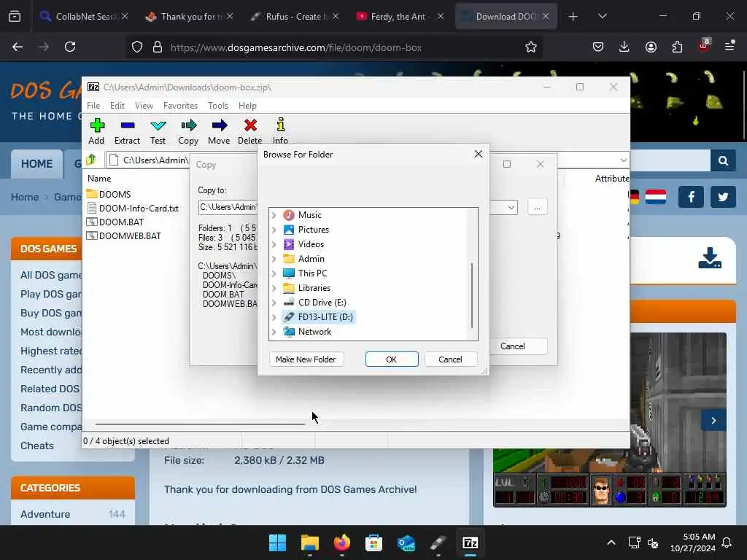The width and height of the screenshot is (747, 560).
Task: Click the Twitter icon on the website
Action: tap(723, 197)
